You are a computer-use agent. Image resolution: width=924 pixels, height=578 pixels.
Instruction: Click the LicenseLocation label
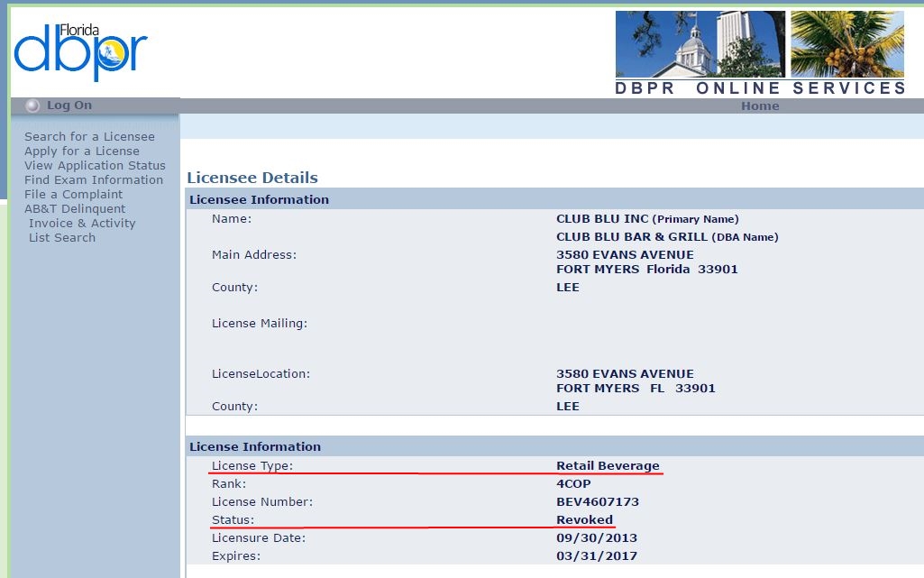(261, 373)
